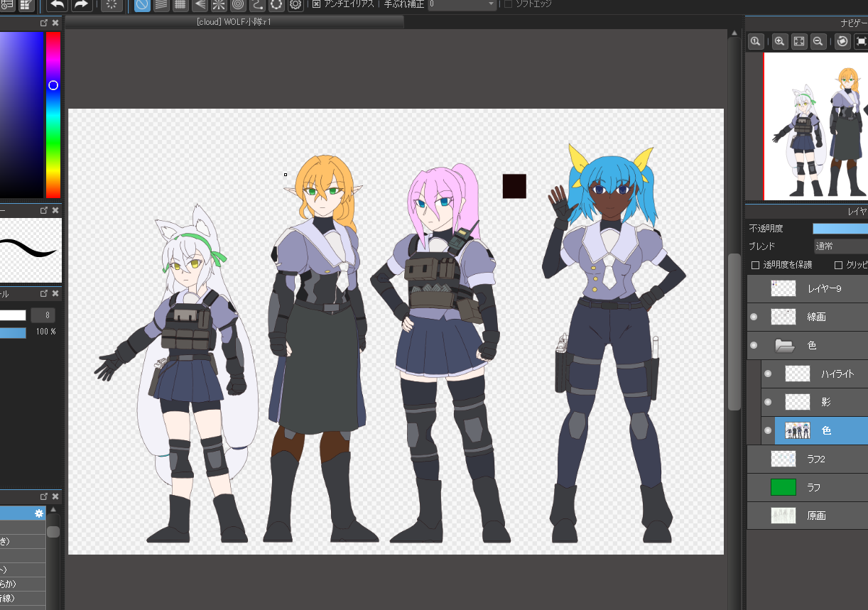Click the rainbow hue slider bar

[x=53, y=128]
